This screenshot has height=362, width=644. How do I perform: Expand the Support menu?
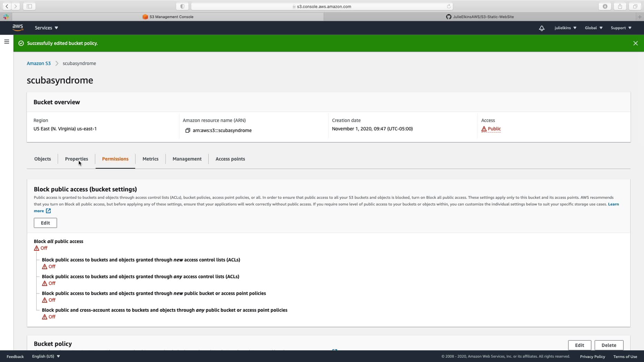click(621, 28)
